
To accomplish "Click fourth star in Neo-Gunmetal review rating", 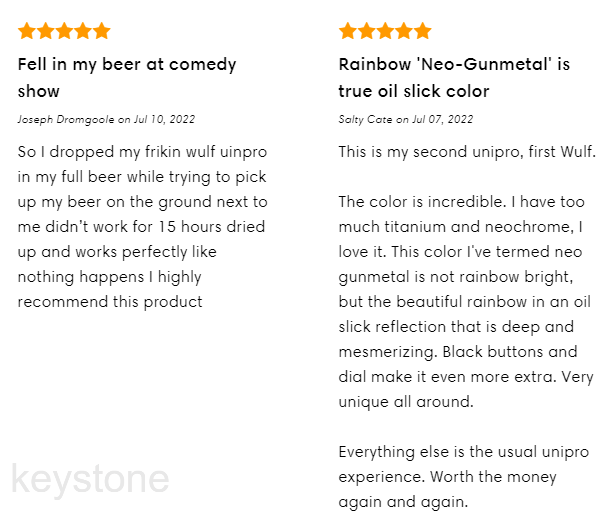I will pos(404,31).
